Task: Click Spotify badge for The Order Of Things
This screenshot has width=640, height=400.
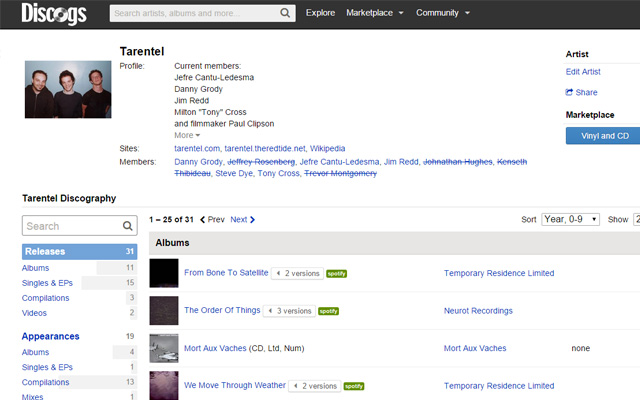Action: [329, 311]
